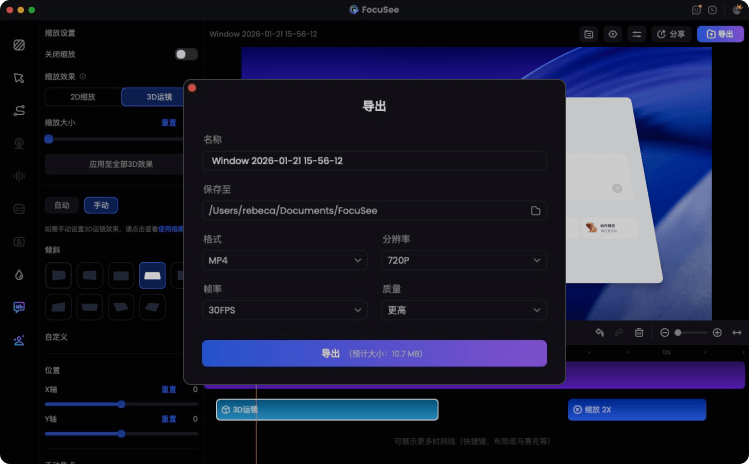Open the webcam settings sidebar icon
The width and height of the screenshot is (749, 464).
coord(19,143)
